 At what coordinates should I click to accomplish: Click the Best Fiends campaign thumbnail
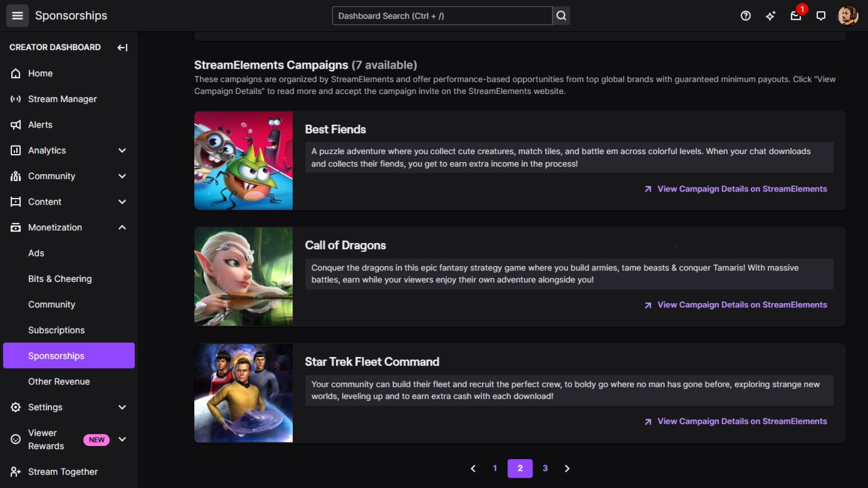(x=243, y=160)
